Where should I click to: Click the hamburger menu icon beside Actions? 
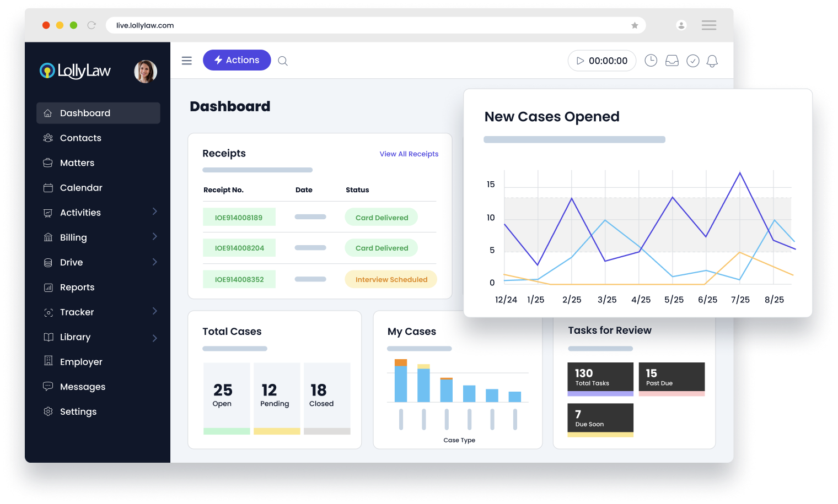pyautogui.click(x=187, y=61)
